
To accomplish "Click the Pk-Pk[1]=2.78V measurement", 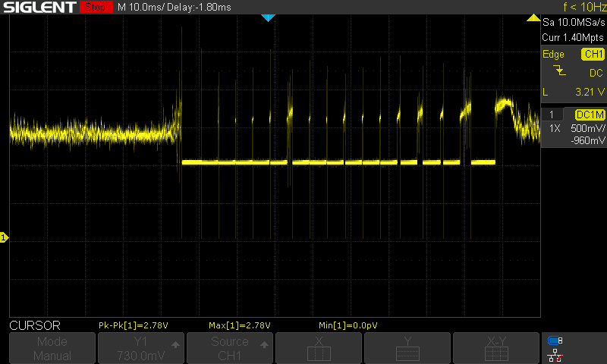I will [x=134, y=325].
